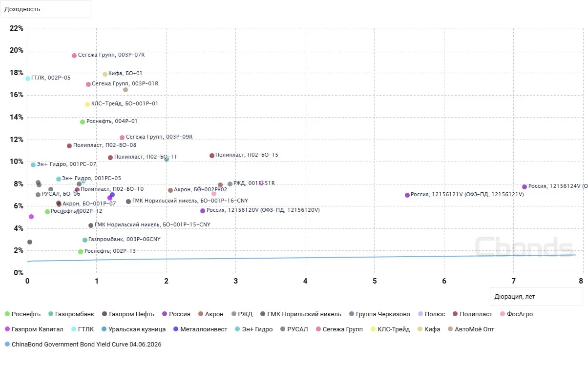Click the Сегежа Групп, 003P-07R data point
This screenshot has height=366, width=588.
coord(74,56)
